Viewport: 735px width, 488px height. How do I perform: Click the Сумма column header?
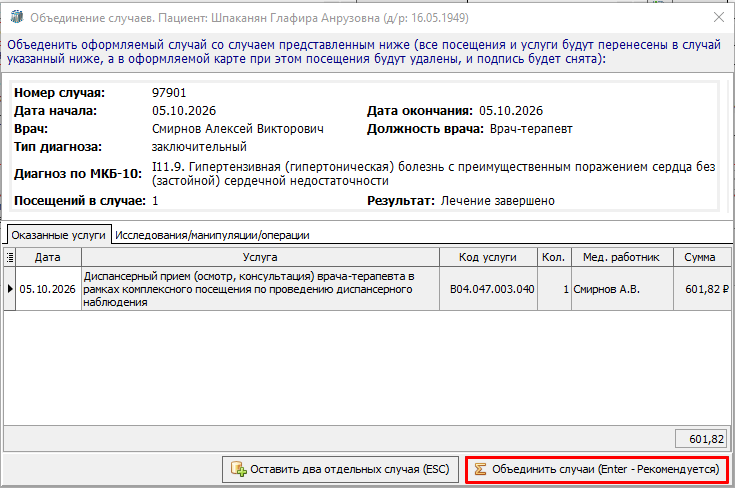(702, 257)
